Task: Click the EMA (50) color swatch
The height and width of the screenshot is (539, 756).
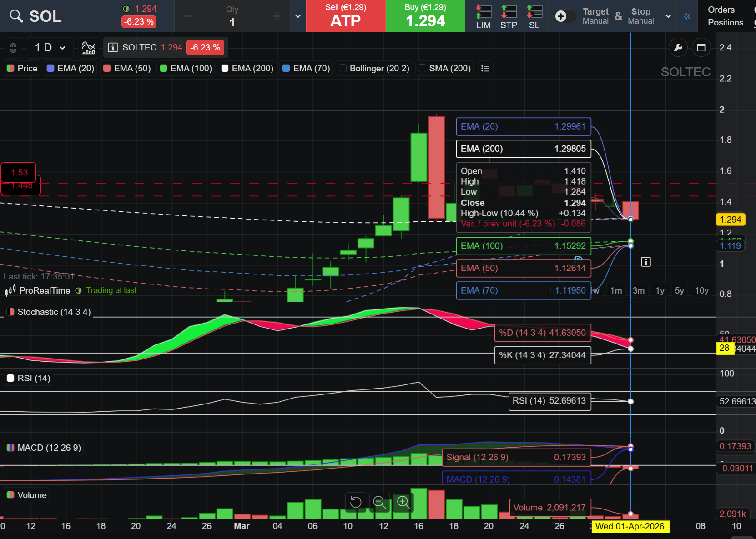Action: (107, 68)
